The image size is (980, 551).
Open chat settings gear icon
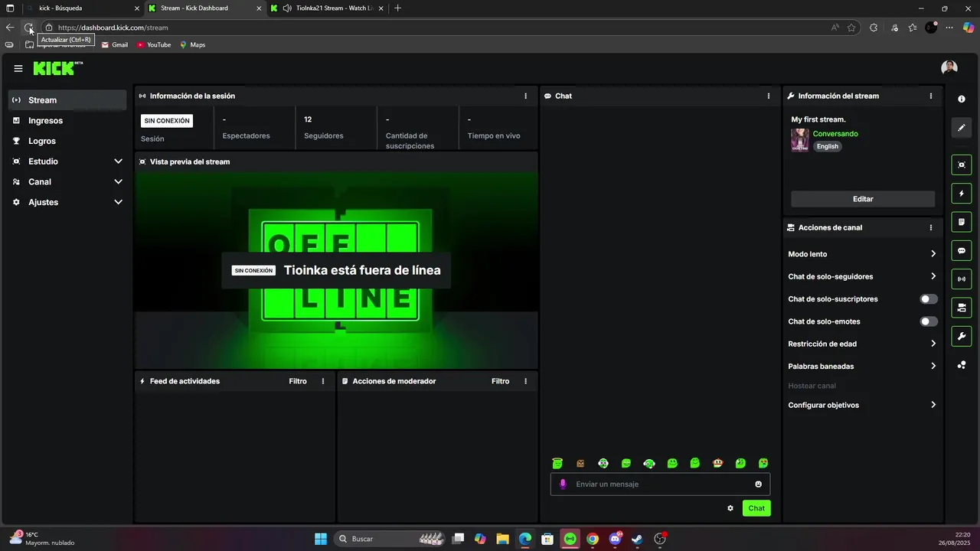coord(730,508)
